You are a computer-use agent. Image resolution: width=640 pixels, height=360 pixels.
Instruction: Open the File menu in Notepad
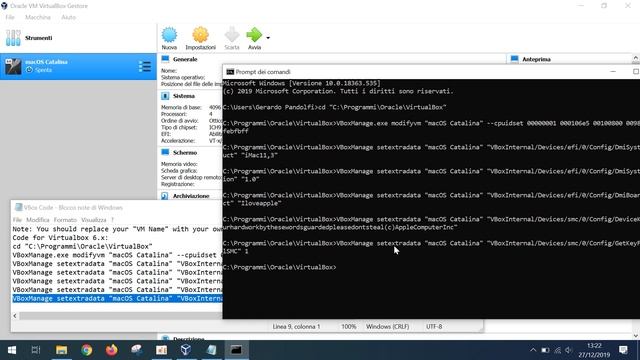coord(17,220)
